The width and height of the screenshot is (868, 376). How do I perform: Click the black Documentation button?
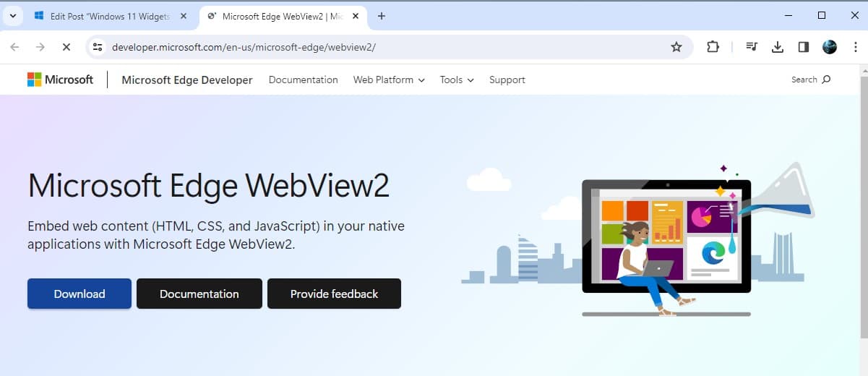click(199, 294)
